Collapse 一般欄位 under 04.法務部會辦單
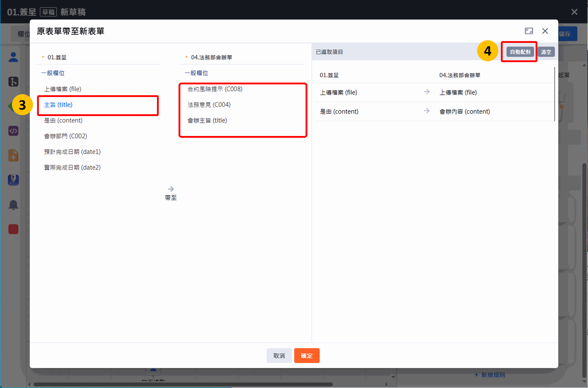 (x=196, y=73)
